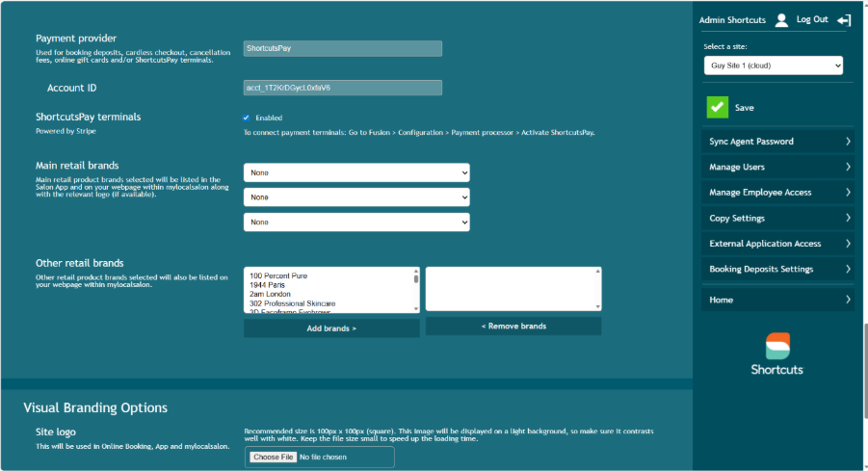
Task: Click the Copy Settings chevron arrow
Action: [848, 218]
